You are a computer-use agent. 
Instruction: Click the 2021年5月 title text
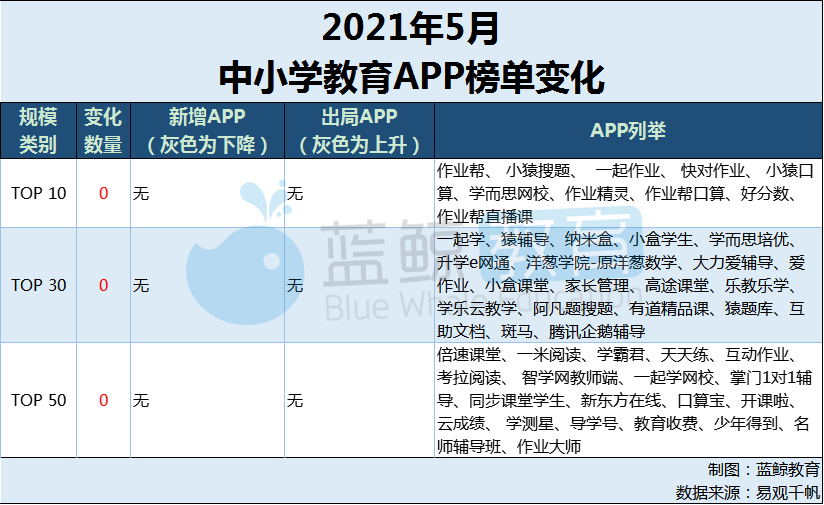click(411, 28)
